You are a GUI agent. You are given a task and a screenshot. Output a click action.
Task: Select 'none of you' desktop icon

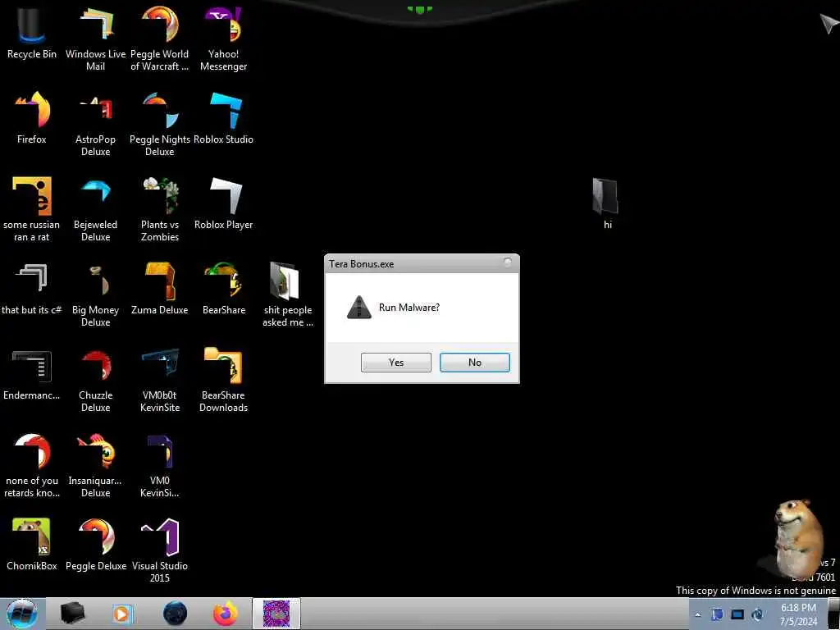point(32,466)
